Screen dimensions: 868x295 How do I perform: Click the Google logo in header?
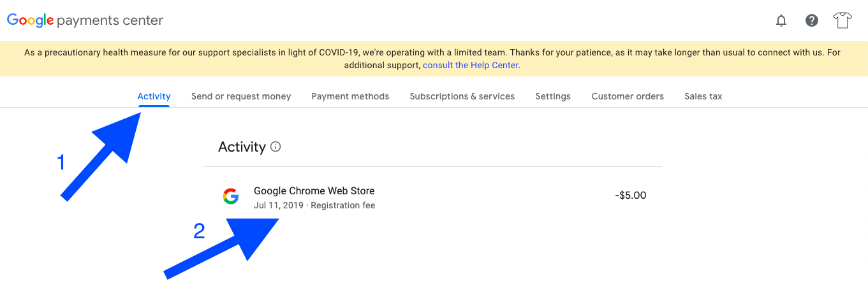(30, 20)
